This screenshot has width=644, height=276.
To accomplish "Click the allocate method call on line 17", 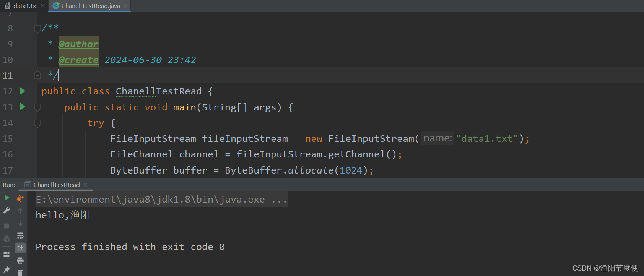I will [311, 170].
